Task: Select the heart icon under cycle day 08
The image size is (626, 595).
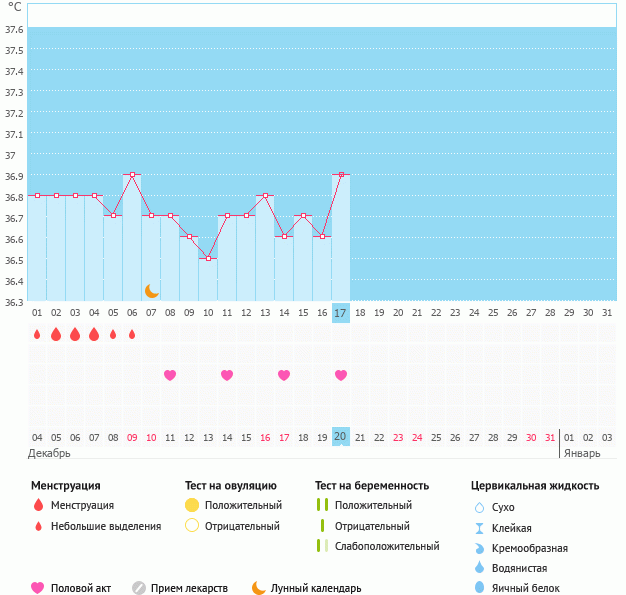Action: [170, 375]
